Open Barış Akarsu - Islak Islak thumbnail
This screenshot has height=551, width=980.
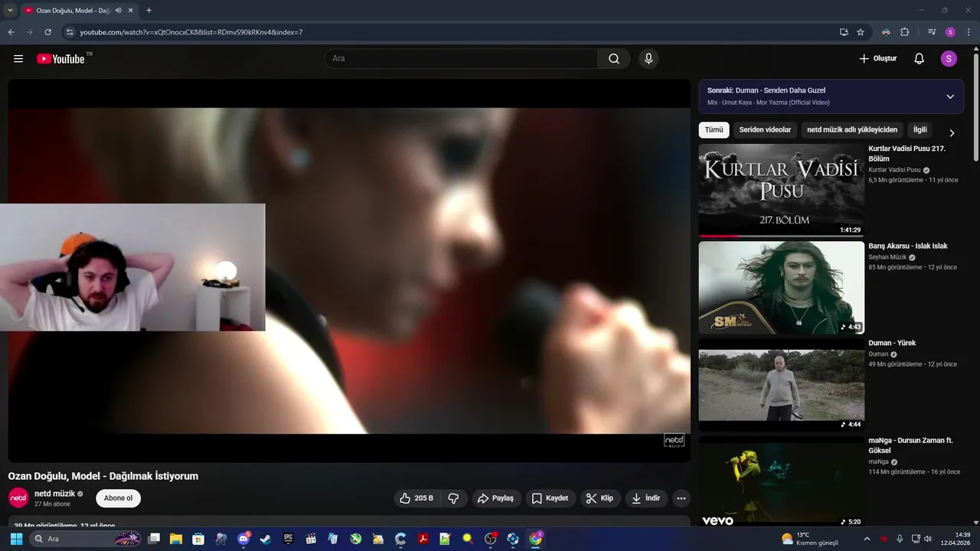(x=781, y=288)
